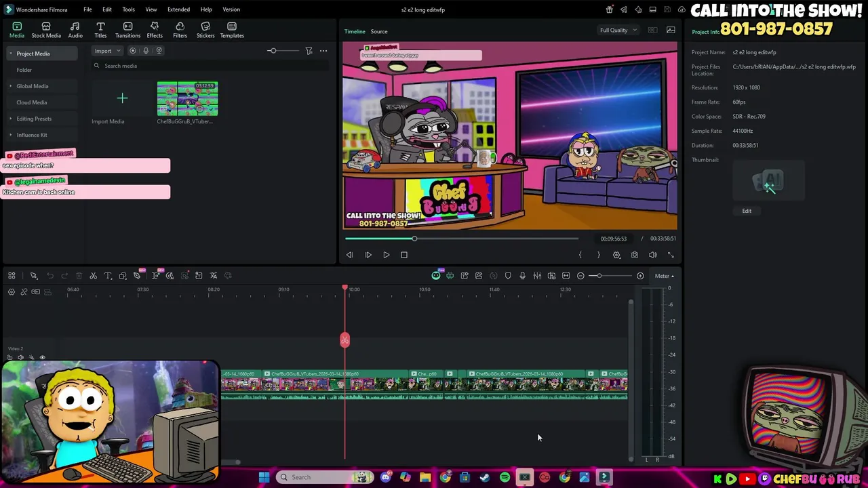This screenshot has width=868, height=488.
Task: Select the Media panel icon
Action: pyautogui.click(x=17, y=30)
